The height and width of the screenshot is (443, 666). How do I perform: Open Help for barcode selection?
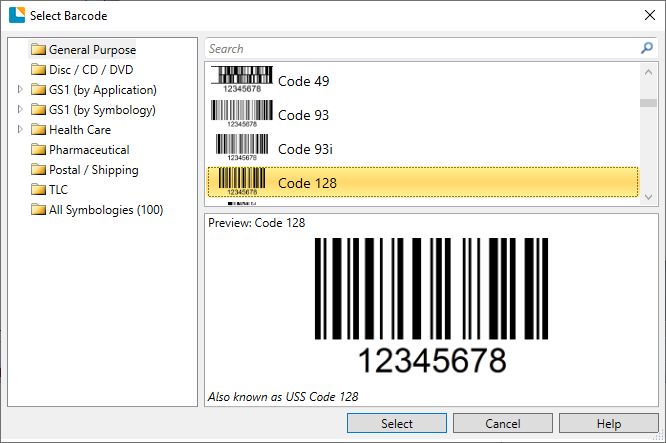pos(609,424)
